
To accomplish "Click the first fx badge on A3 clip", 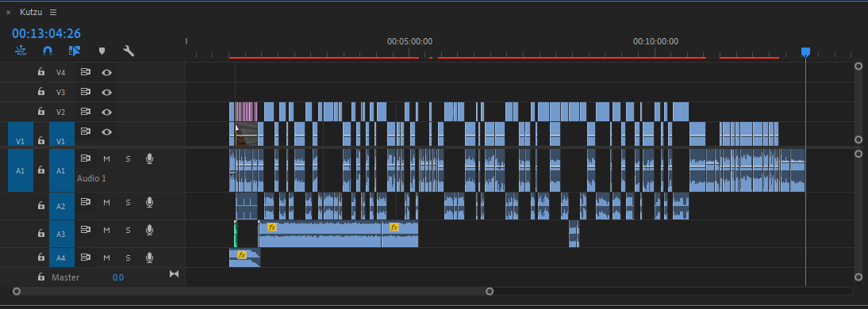I will [x=272, y=227].
